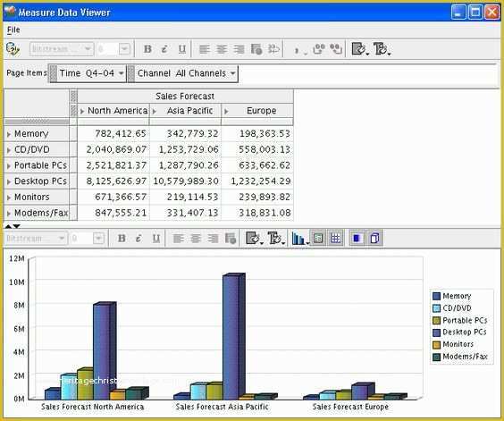The image size is (504, 421).
Task: Align left in the graph toolbar
Action: click(x=179, y=239)
